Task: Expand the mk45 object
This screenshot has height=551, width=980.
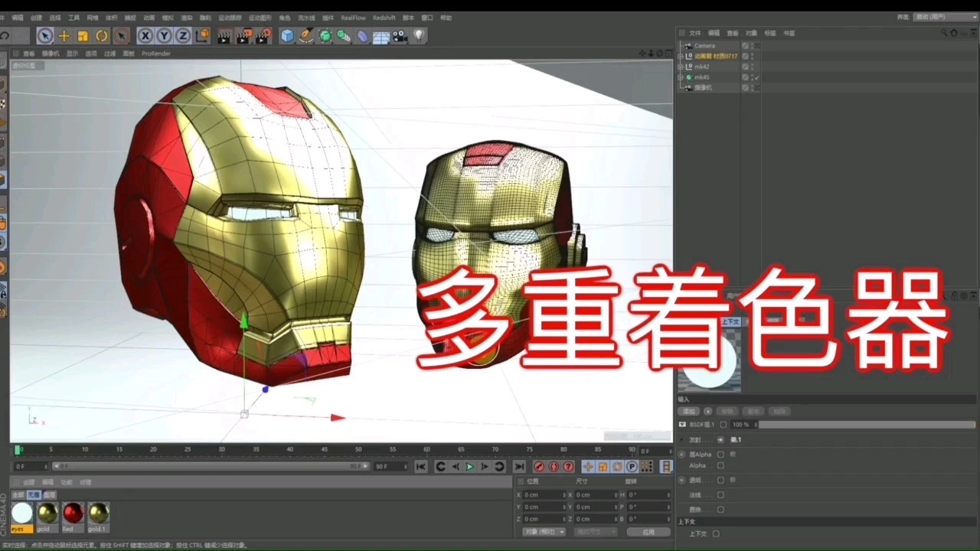Action: [681, 77]
